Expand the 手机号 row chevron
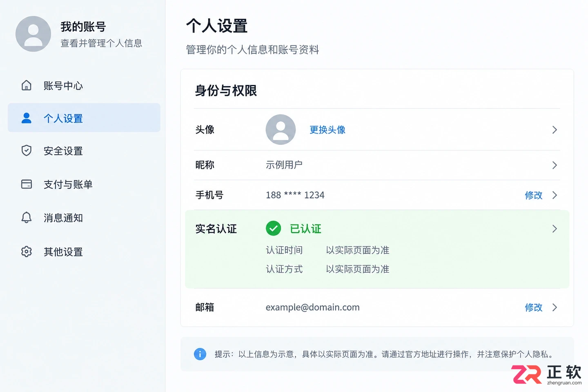 tap(555, 195)
